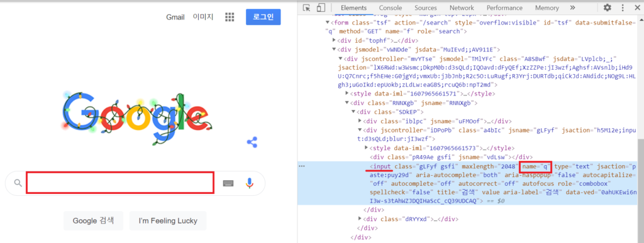Click the magnifier icon in search box
The height and width of the screenshot is (243, 644).
point(18,183)
